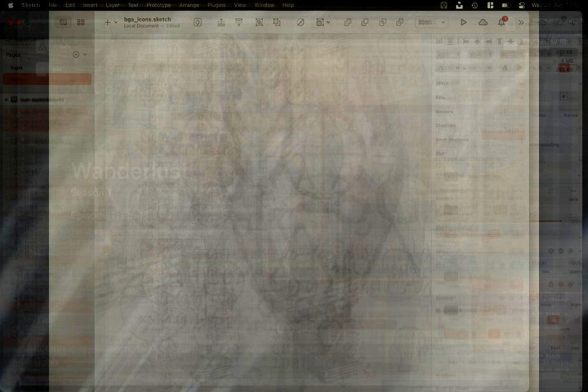Click the Create Symbol toolbar icon
Viewport: 588px width, 392px height.
point(198,23)
